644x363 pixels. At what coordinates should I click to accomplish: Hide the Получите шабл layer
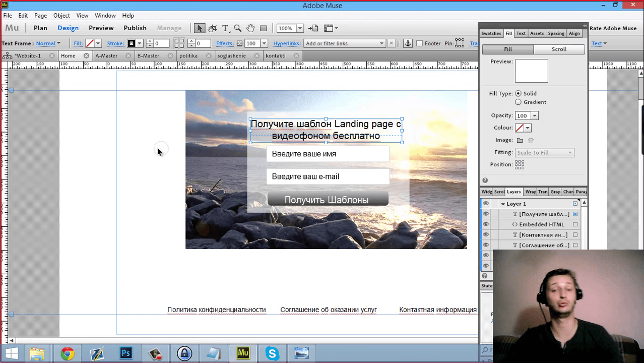(x=486, y=214)
